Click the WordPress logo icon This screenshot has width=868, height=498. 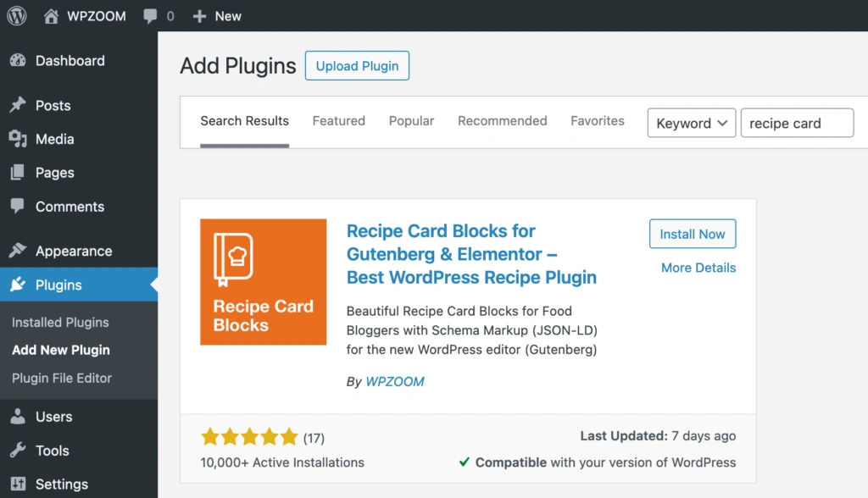coord(17,16)
